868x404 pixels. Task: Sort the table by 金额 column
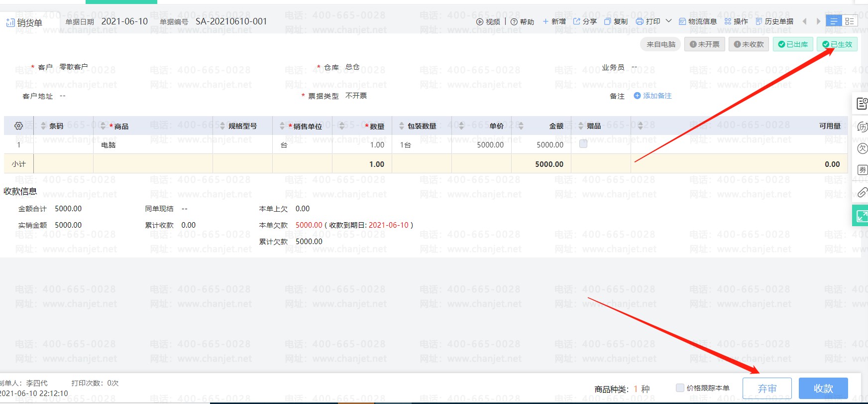pos(521,126)
